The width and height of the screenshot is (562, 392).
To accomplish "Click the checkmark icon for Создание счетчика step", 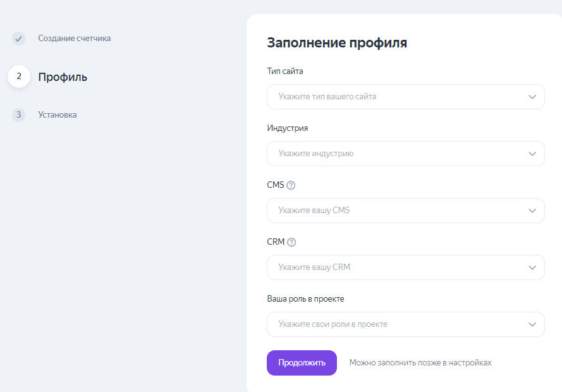I will pos(18,39).
